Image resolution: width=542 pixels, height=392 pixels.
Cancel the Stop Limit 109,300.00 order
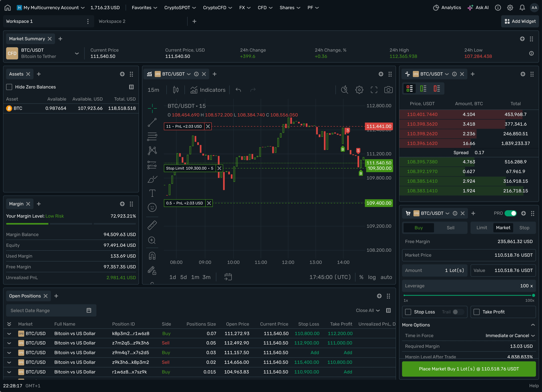tap(219, 168)
